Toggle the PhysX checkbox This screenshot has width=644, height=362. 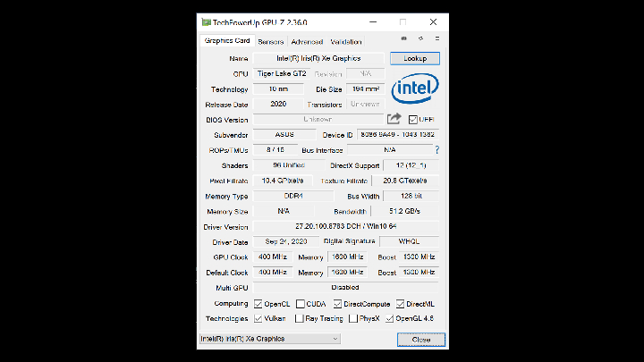[x=352, y=318]
